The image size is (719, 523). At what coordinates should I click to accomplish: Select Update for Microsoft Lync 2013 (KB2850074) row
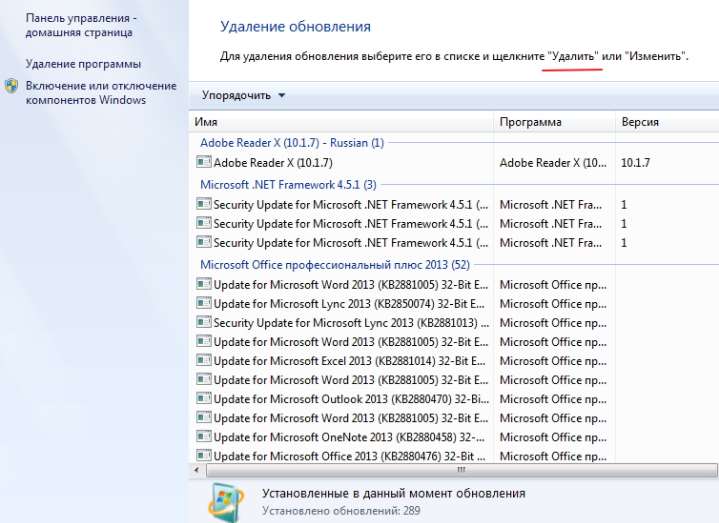(x=350, y=304)
